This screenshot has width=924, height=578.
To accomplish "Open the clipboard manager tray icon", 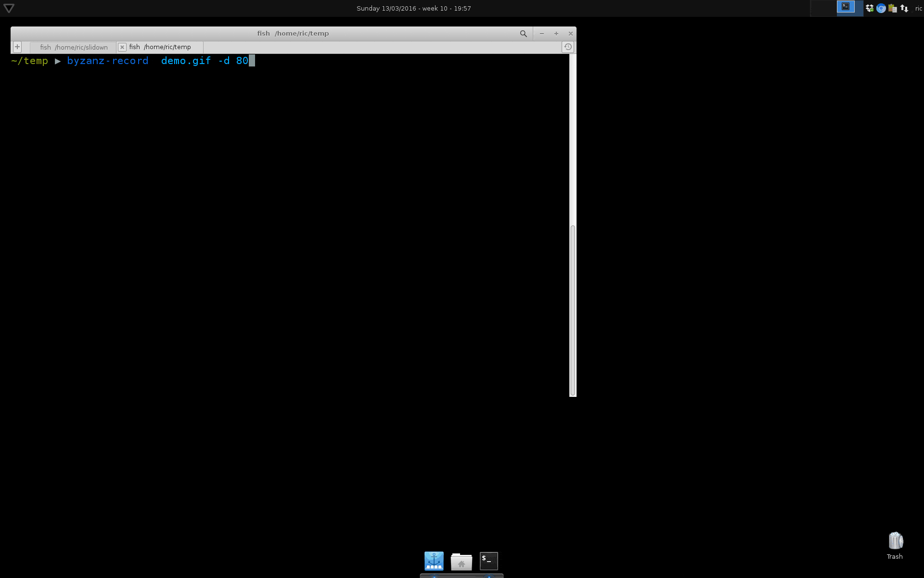I will 893,8.
